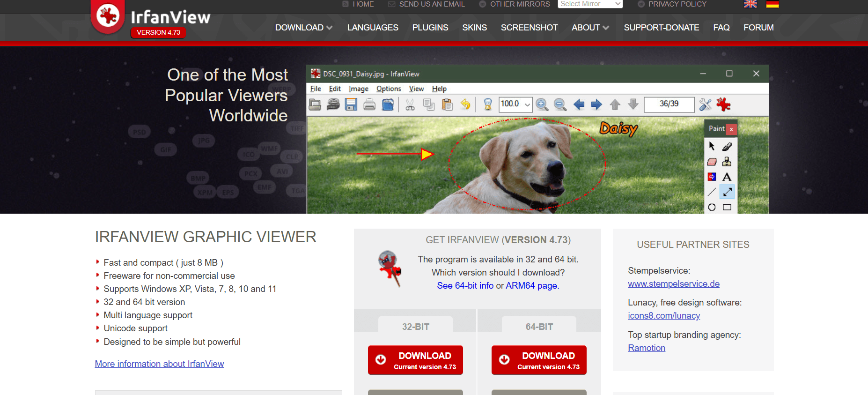Click the blue next image arrow

(x=596, y=104)
